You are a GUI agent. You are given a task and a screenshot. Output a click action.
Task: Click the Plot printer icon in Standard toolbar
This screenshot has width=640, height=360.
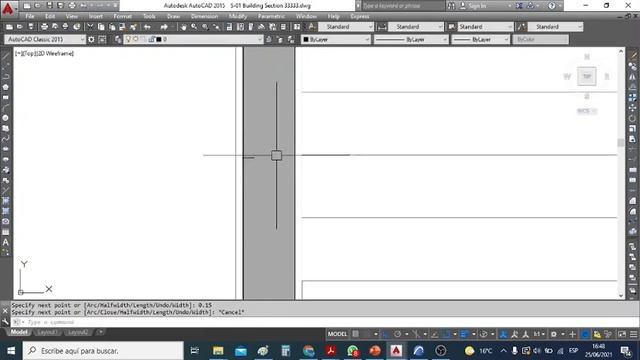click(x=44, y=27)
